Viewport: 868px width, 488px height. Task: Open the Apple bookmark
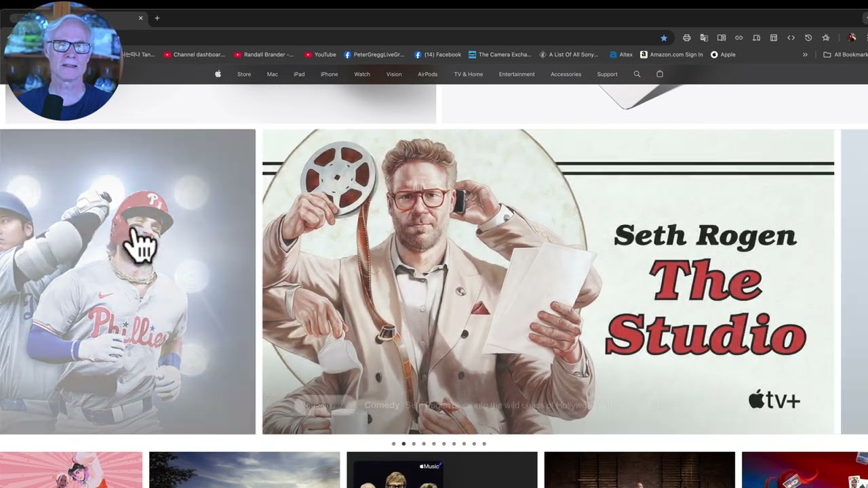[723, 55]
